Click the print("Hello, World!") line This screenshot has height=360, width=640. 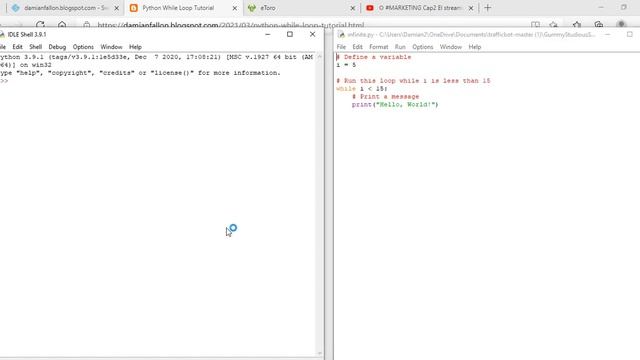(395, 104)
